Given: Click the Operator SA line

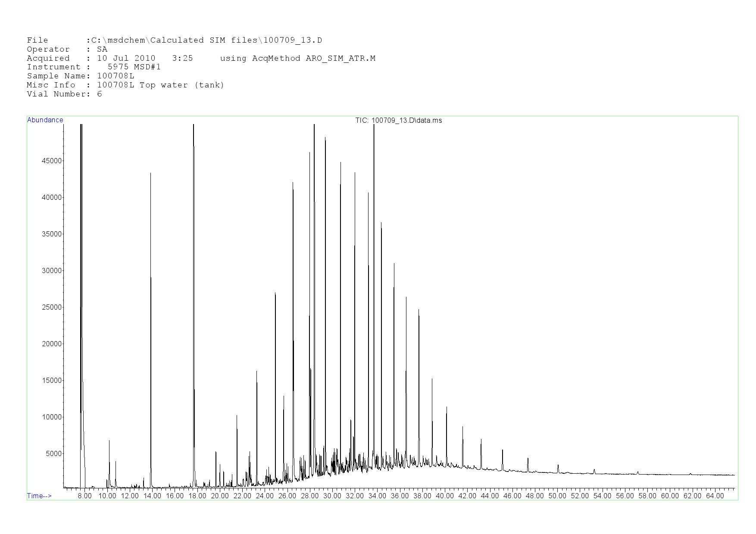Looking at the screenshot, I should [x=67, y=50].
